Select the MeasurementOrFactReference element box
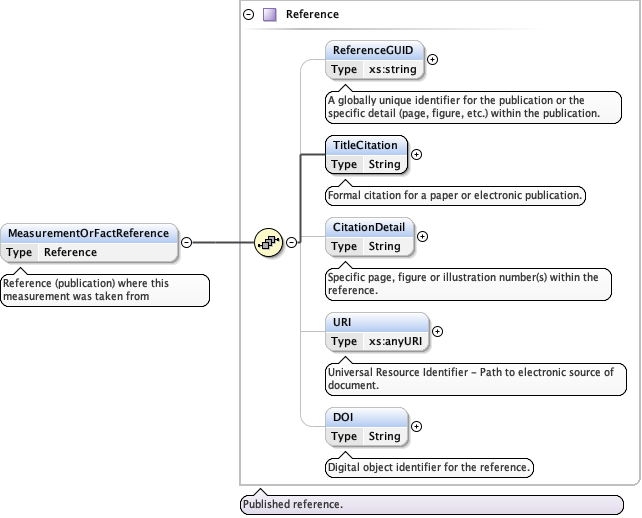Viewport: 642px width, 518px height. click(90, 233)
